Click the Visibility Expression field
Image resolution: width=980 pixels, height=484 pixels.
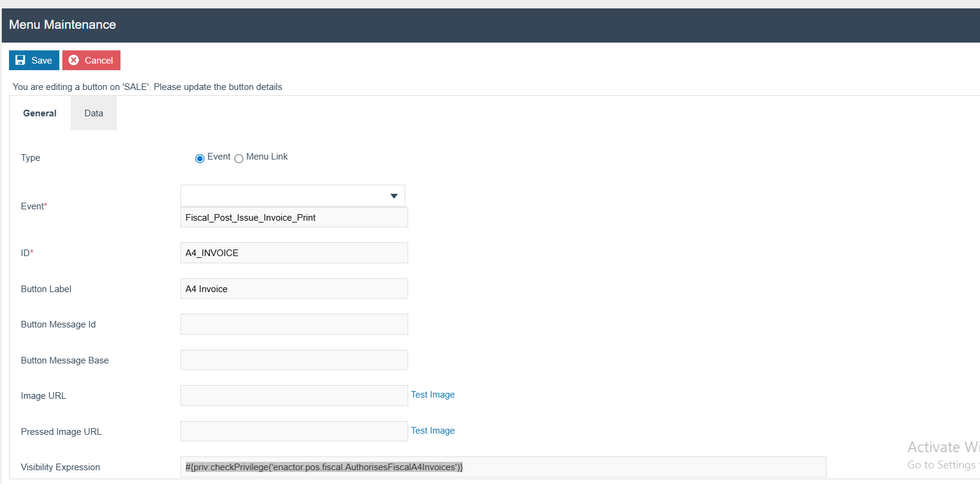click(503, 467)
